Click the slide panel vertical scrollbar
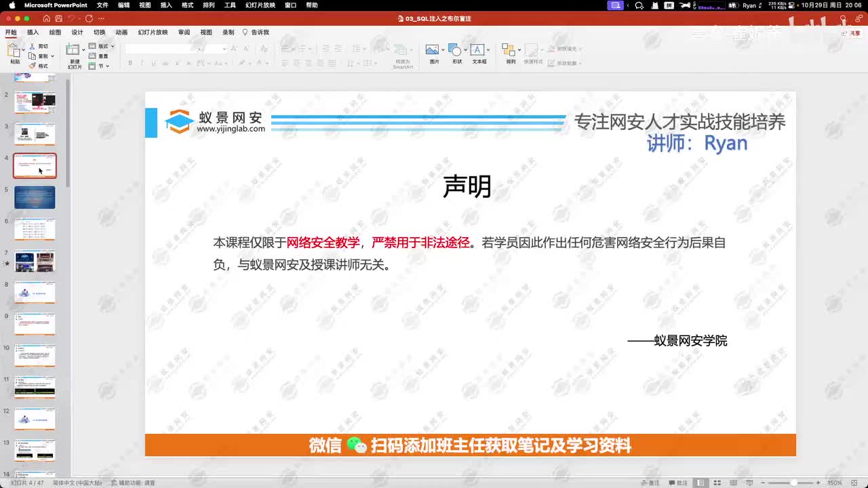 (x=67, y=133)
